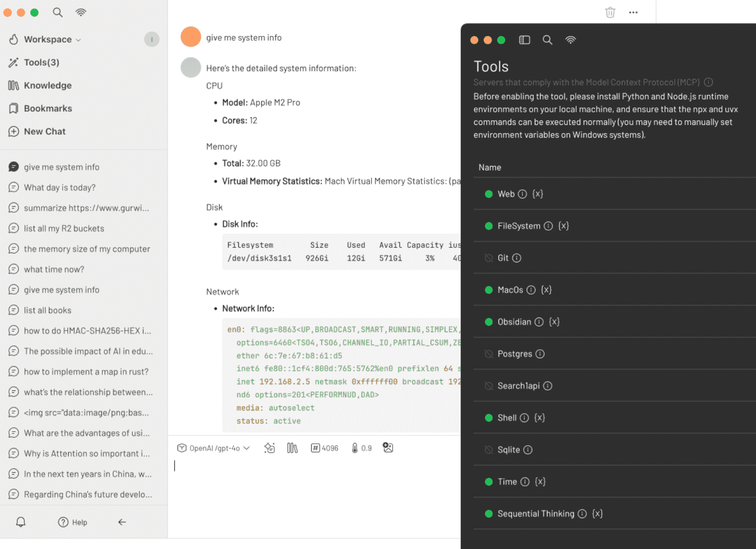This screenshot has height=549, width=756.
Task: Show info for Search1api tool
Action: [548, 386]
